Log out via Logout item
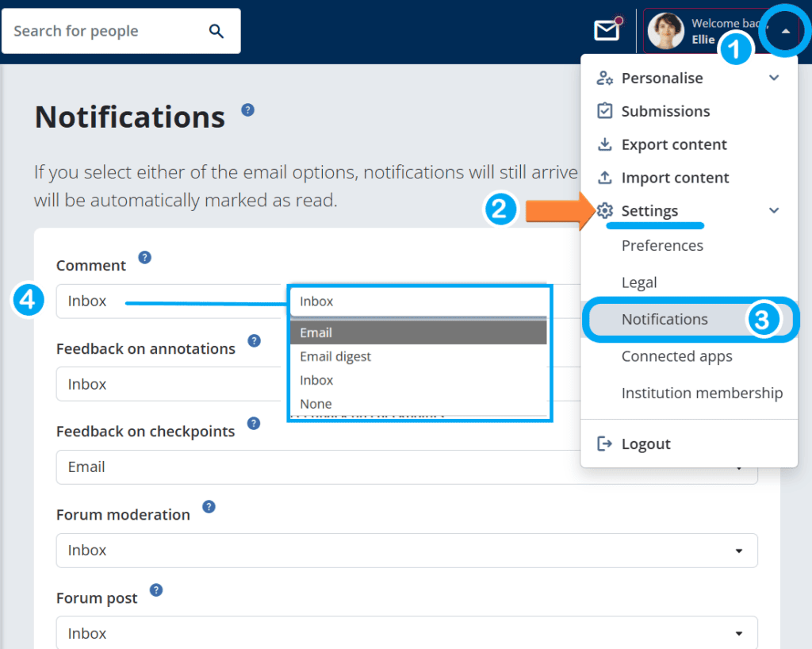Image resolution: width=812 pixels, height=649 pixels. point(689,444)
